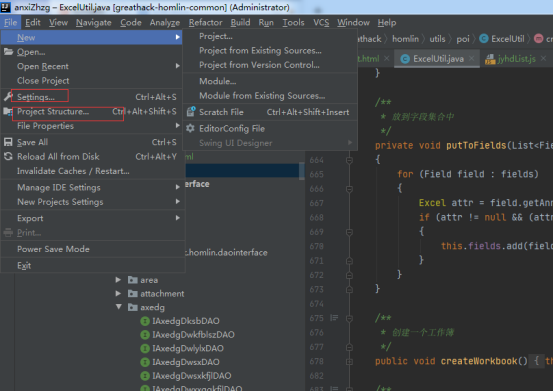
Task: Create a new Module...
Action: pos(270,81)
